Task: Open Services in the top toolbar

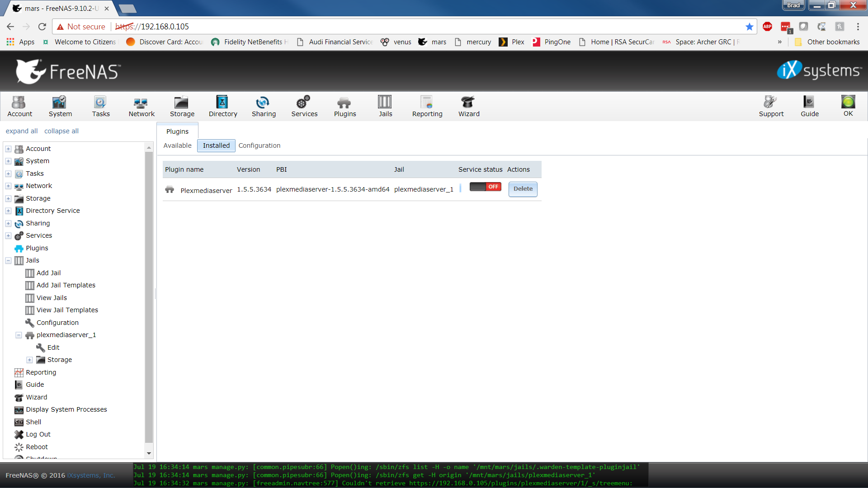Action: pyautogui.click(x=304, y=107)
